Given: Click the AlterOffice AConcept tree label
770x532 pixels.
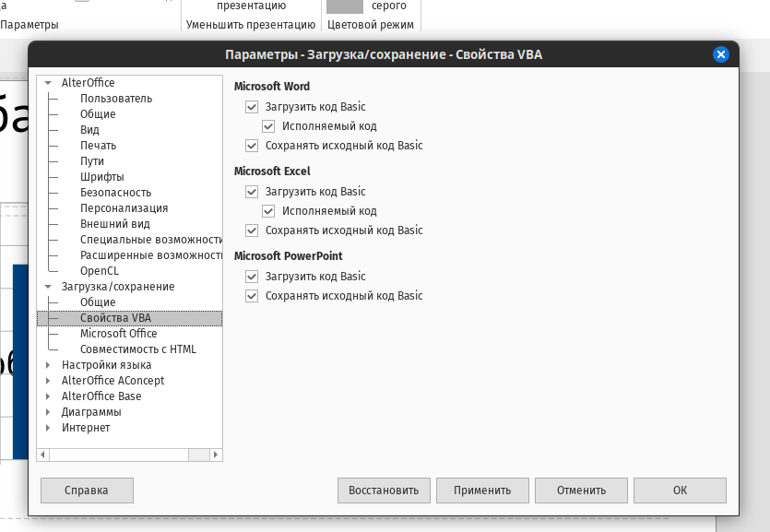Looking at the screenshot, I should (113, 381).
